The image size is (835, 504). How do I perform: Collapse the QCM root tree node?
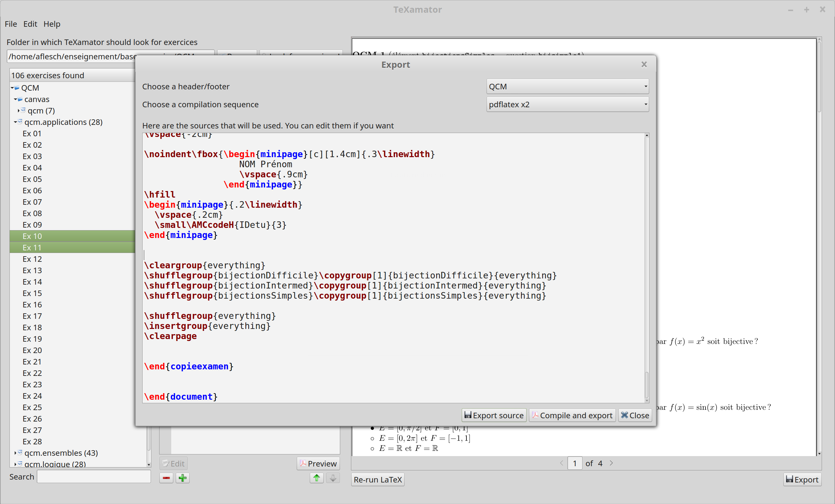click(x=12, y=88)
